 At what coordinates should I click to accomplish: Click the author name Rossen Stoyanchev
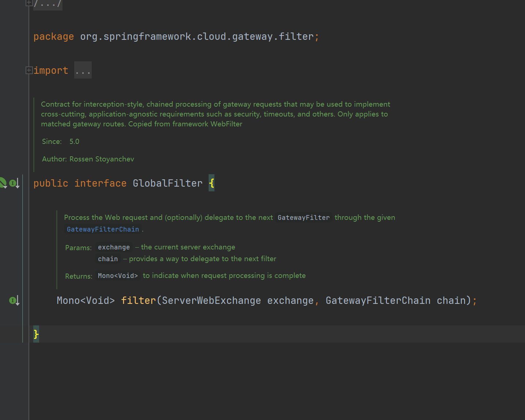pos(102,159)
